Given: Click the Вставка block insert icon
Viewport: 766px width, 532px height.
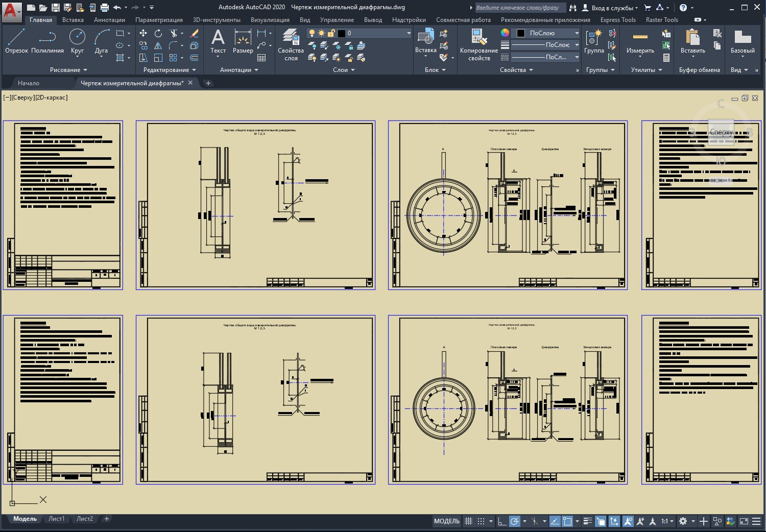Looking at the screenshot, I should coord(425,40).
